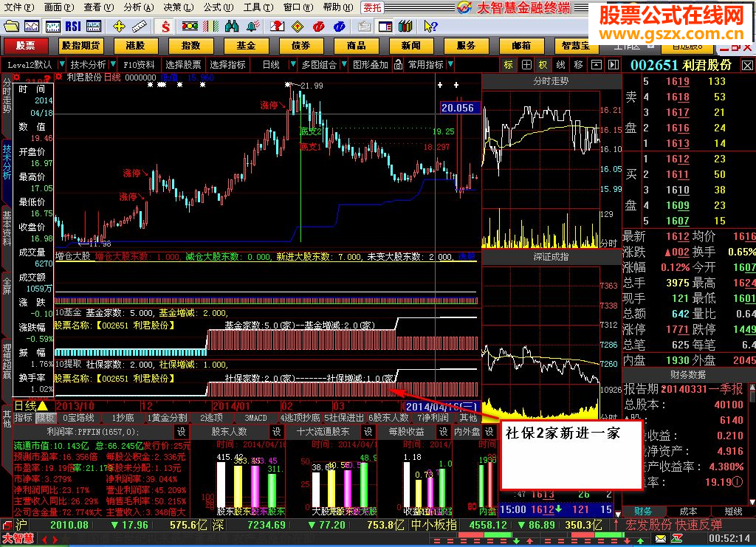The width and height of the screenshot is (756, 547).
Task: Click the mail envelope icon in status bar
Action: [661, 539]
